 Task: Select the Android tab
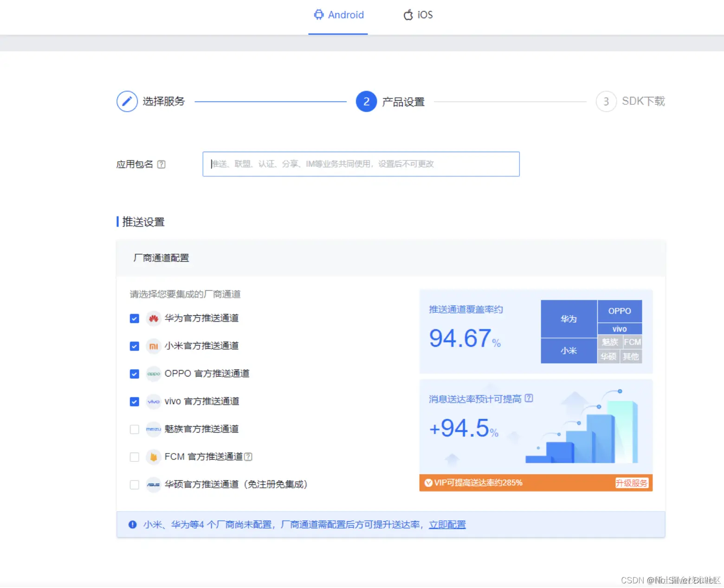pos(339,15)
